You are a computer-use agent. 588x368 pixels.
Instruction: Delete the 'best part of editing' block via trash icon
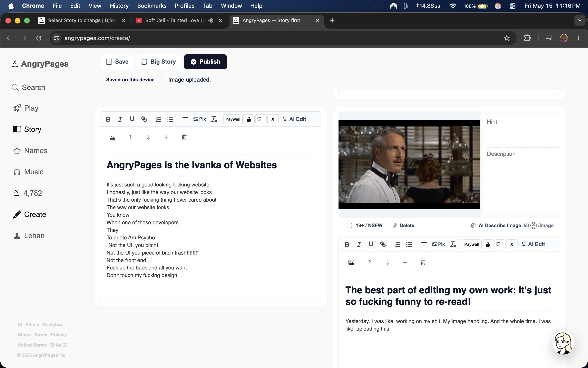[423, 262]
